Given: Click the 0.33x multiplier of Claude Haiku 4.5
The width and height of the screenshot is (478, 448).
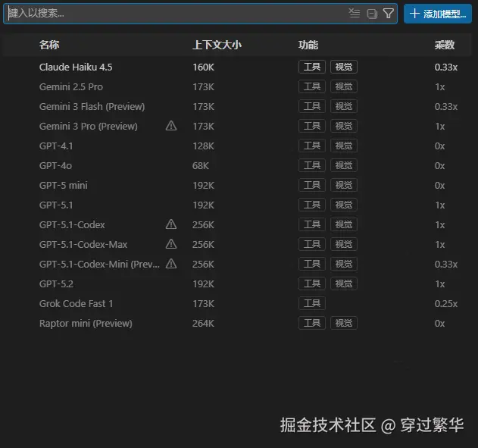Looking at the screenshot, I should pos(446,67).
